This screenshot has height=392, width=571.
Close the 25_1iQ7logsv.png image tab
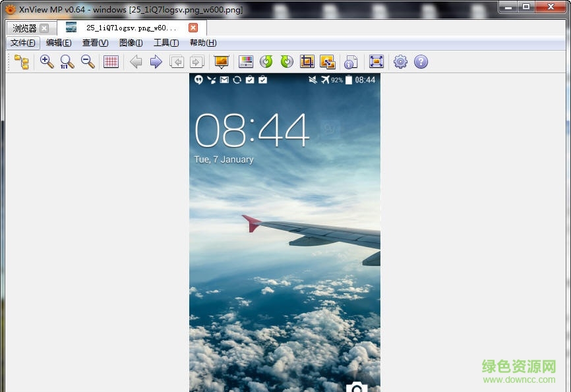pos(192,28)
